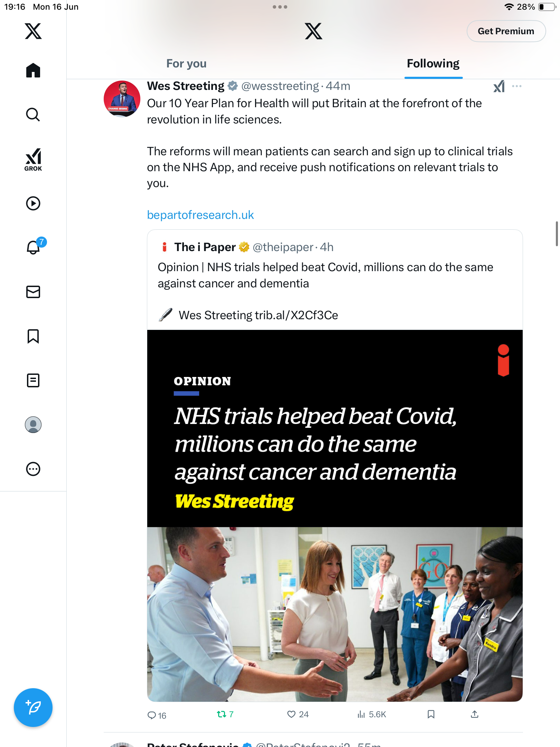This screenshot has width=560, height=747.
Task: Open Bookmarks in the sidebar
Action: tap(33, 336)
